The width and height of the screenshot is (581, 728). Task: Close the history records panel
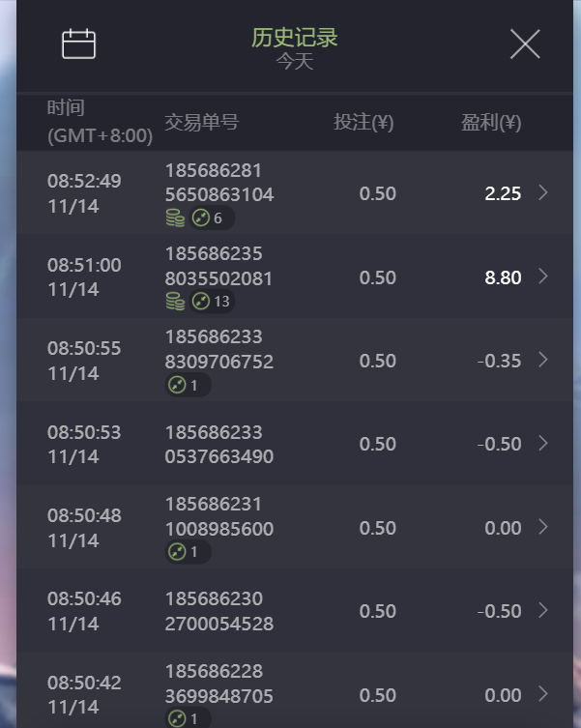(525, 44)
